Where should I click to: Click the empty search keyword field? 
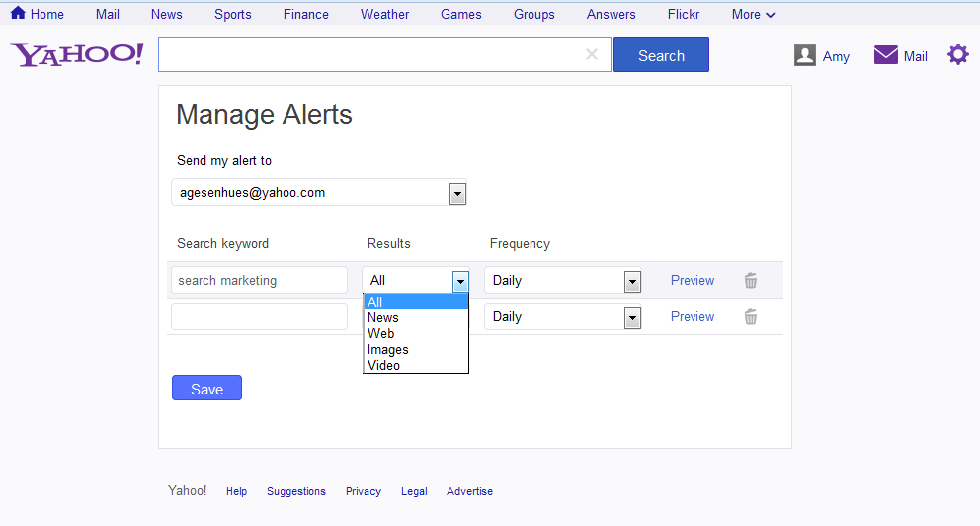(x=259, y=316)
